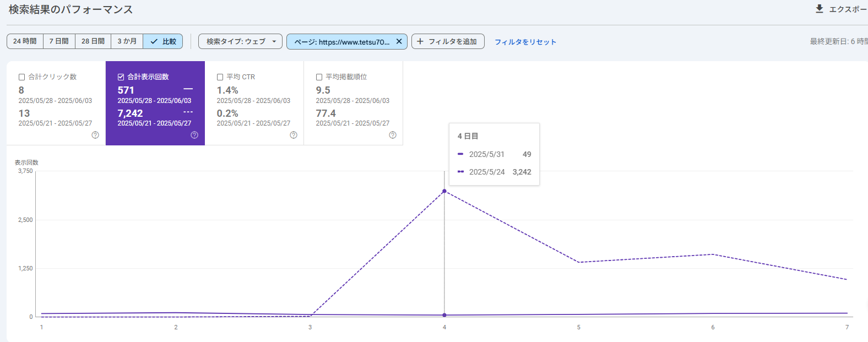868x342 pixels.
Task: Click the solid line legend for 2025/5/31
Action: point(460,154)
